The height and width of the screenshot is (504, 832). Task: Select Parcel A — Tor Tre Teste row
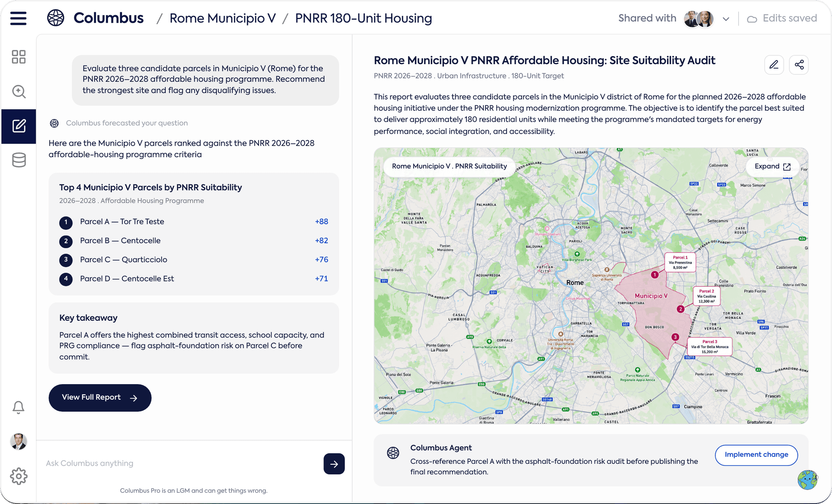tap(194, 222)
